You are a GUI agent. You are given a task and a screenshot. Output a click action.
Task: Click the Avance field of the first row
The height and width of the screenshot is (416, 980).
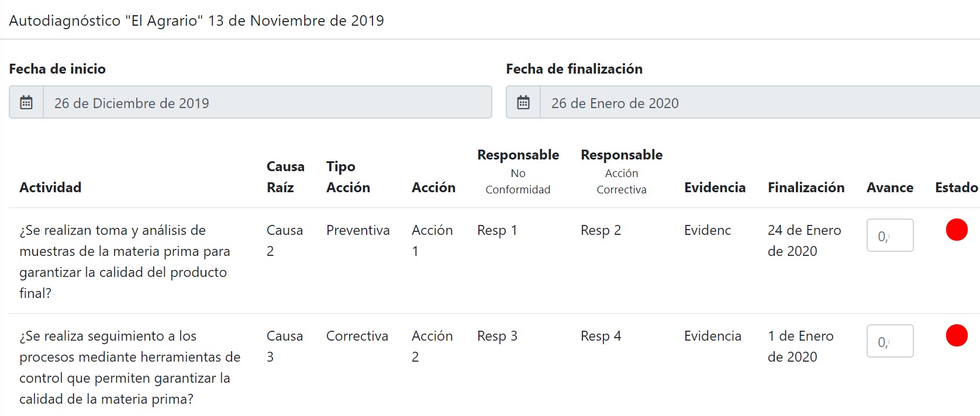pos(889,235)
